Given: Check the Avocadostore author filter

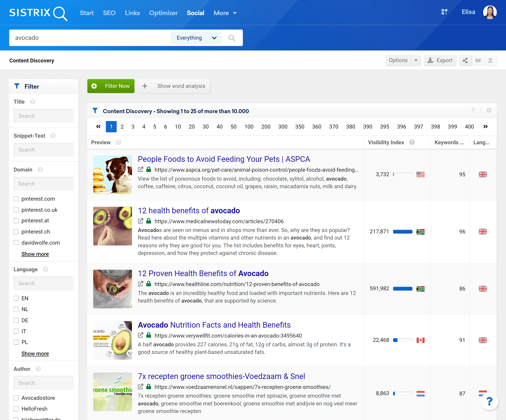Looking at the screenshot, I should click(16, 398).
